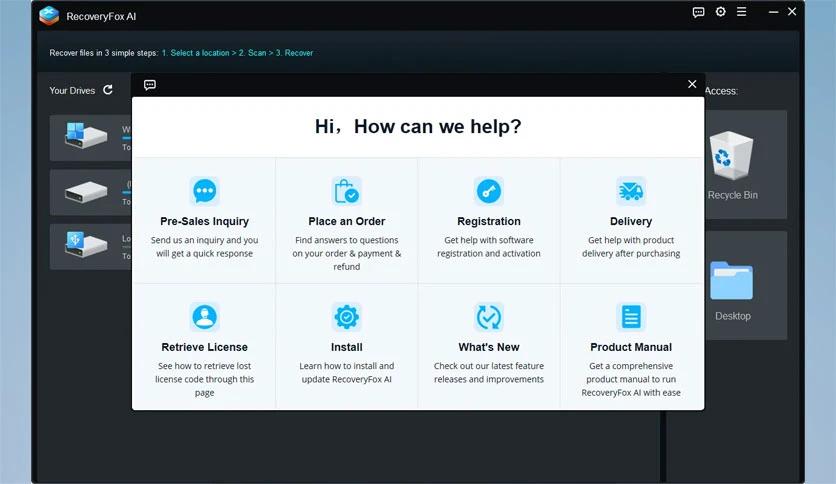This screenshot has width=836, height=484.
Task: Open the What's New refresh icon
Action: pyautogui.click(x=488, y=317)
